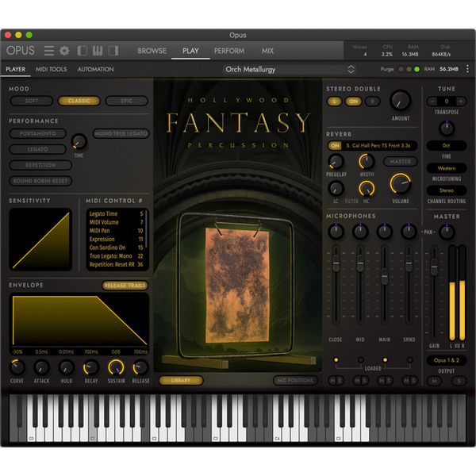Toggle Close microphone loaded indicator
Viewport: 476px width, 476px height.
click(x=336, y=360)
